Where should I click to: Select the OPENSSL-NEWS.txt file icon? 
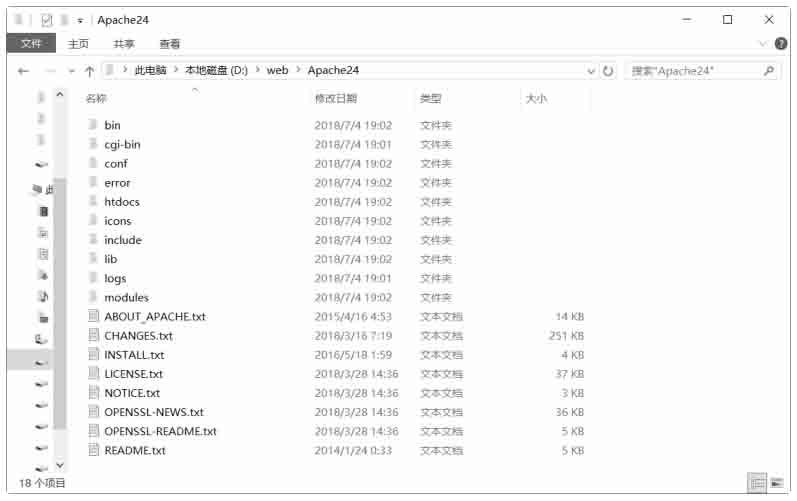(94, 412)
